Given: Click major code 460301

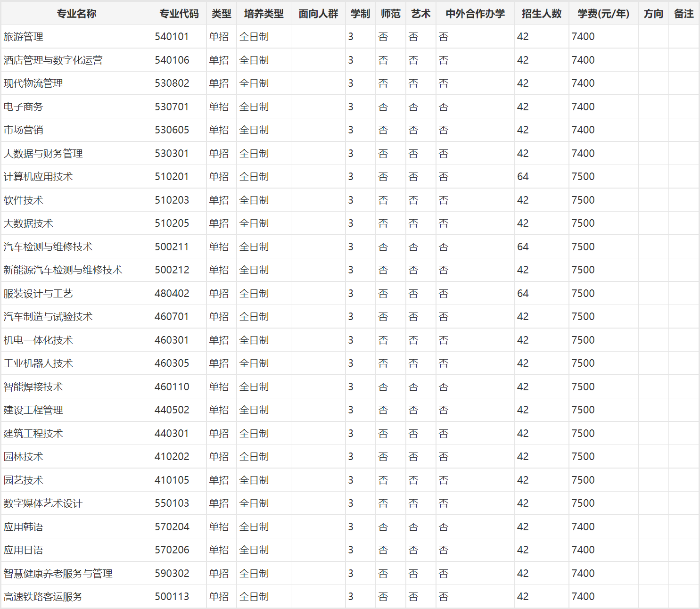Looking at the screenshot, I should point(172,340).
